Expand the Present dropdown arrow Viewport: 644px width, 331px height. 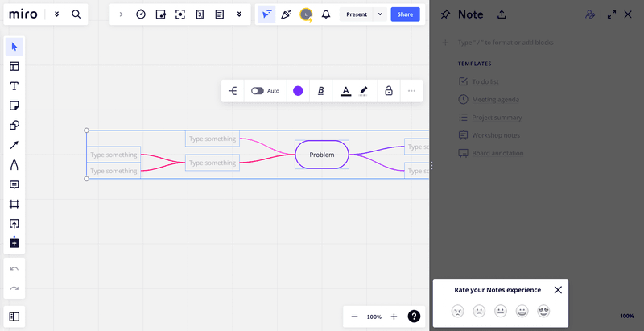point(380,14)
